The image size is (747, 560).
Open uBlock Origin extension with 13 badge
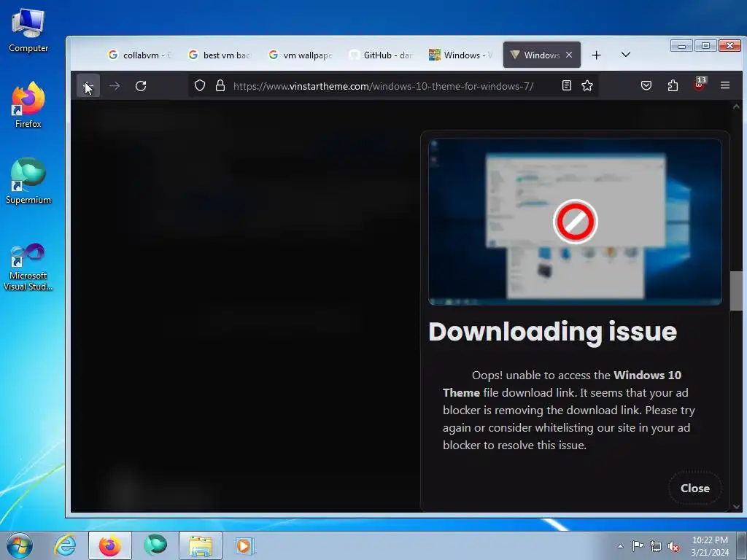pos(700,85)
